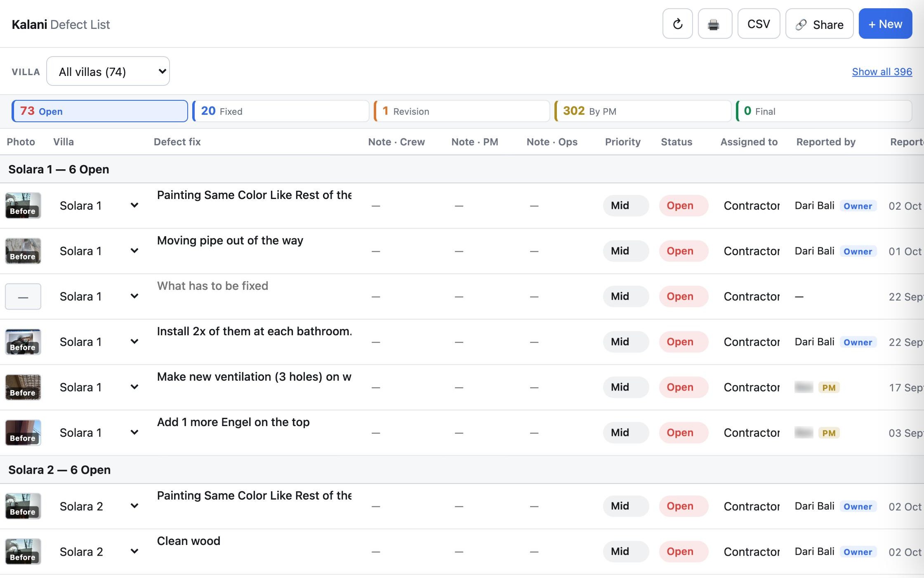
Task: Open Before photo for Clean wood row
Action: click(23, 552)
